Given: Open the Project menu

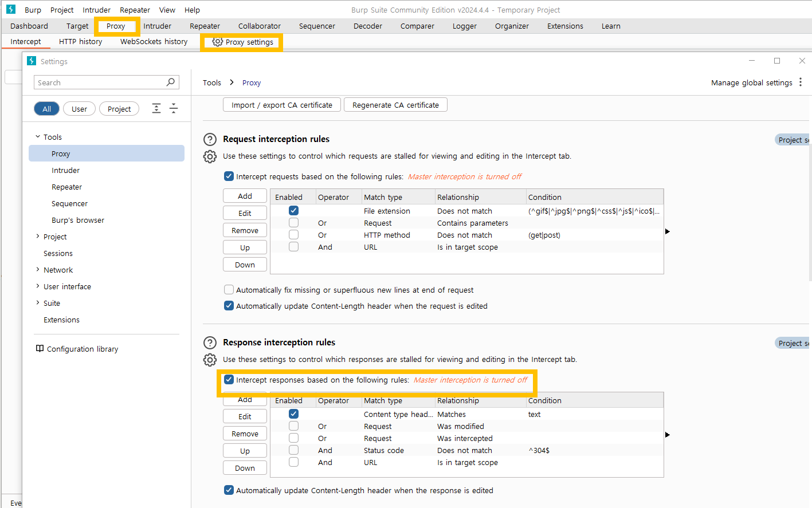Looking at the screenshot, I should 62,10.
